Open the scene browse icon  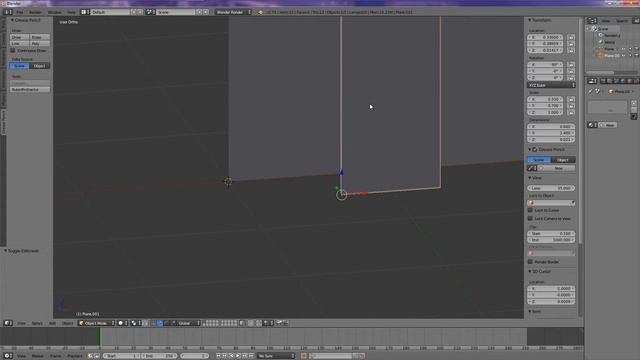pyautogui.click(x=151, y=12)
